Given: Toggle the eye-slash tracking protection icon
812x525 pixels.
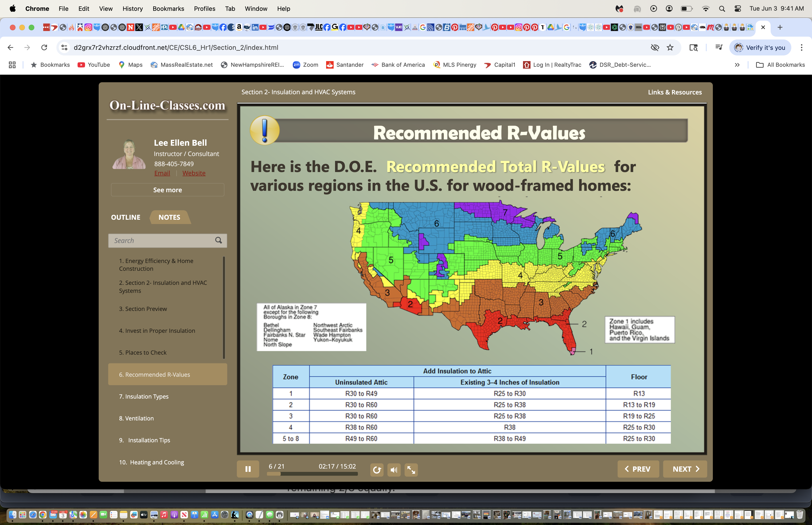Looking at the screenshot, I should coord(655,47).
